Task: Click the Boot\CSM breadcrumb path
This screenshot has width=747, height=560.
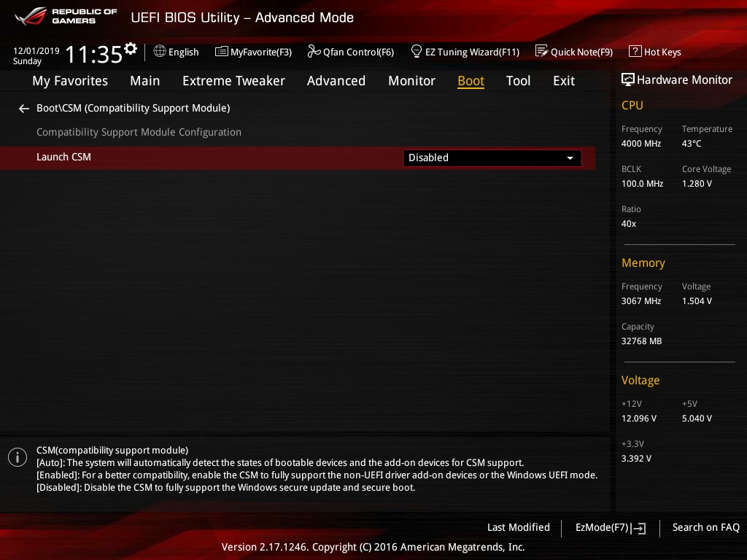Action: click(133, 108)
